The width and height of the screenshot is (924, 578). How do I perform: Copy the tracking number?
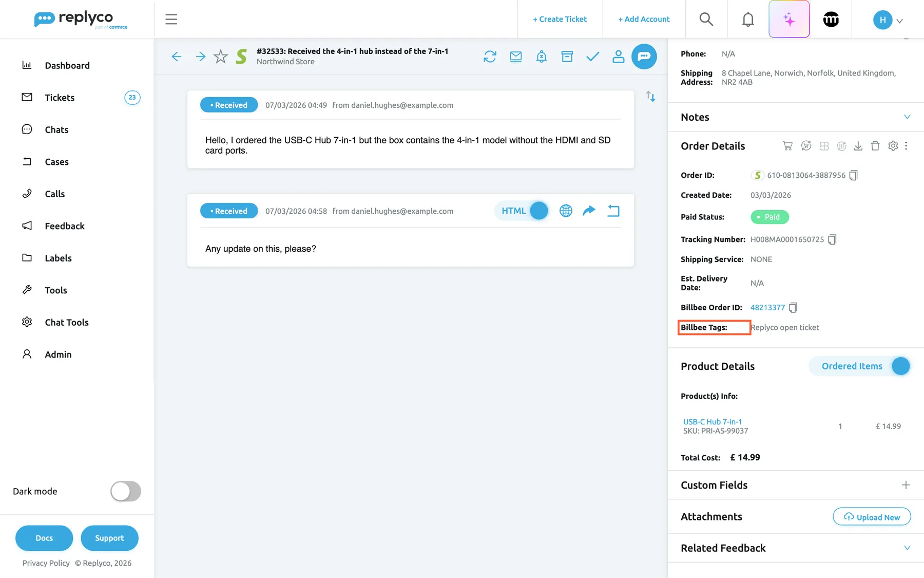coord(832,239)
